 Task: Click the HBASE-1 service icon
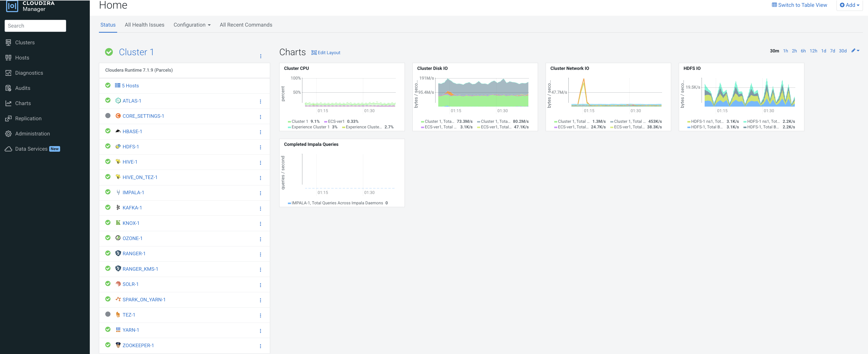(118, 131)
